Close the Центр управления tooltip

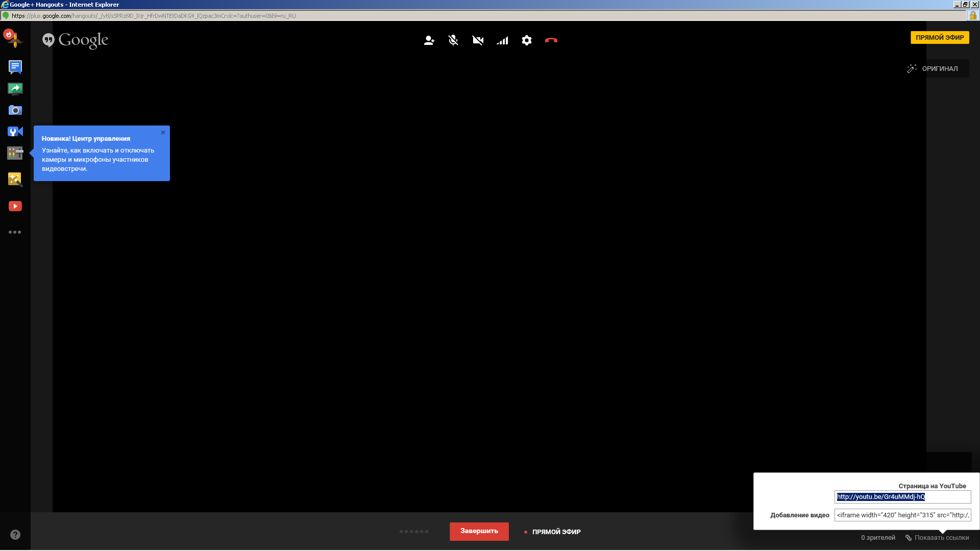click(x=163, y=133)
